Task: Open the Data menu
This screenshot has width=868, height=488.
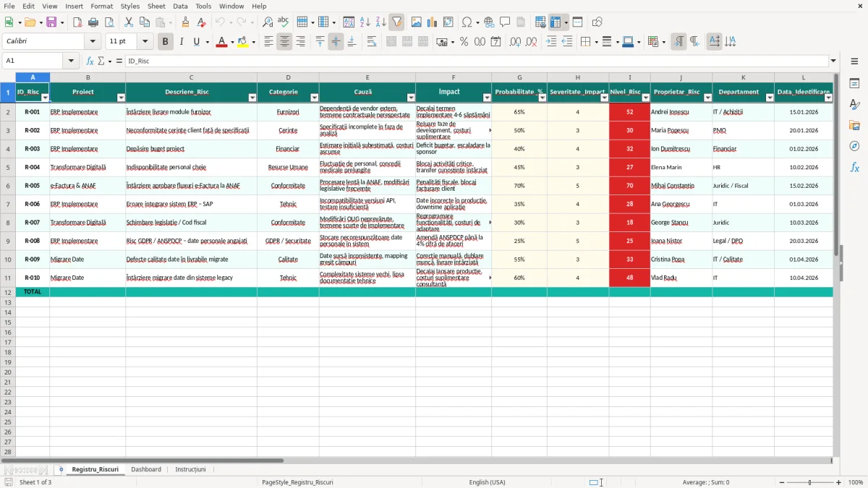Action: coord(180,6)
